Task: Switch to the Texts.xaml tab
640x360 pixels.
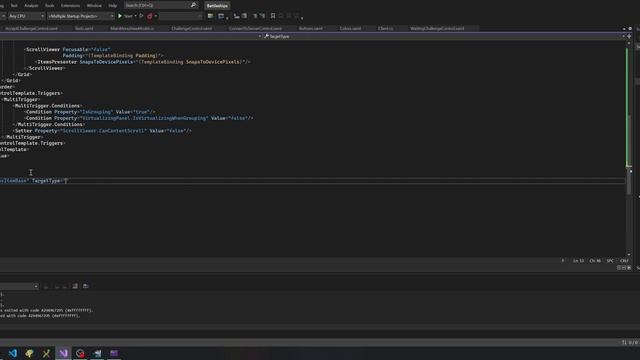Action: pos(84,29)
